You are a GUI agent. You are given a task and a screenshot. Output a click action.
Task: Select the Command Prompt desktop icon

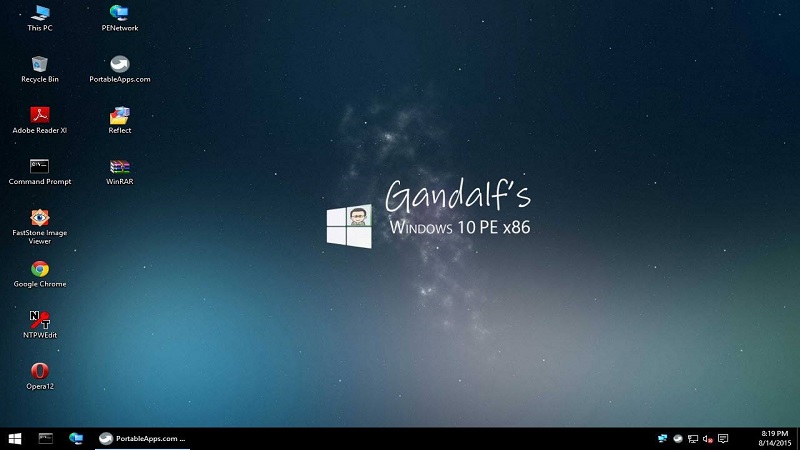pos(40,172)
